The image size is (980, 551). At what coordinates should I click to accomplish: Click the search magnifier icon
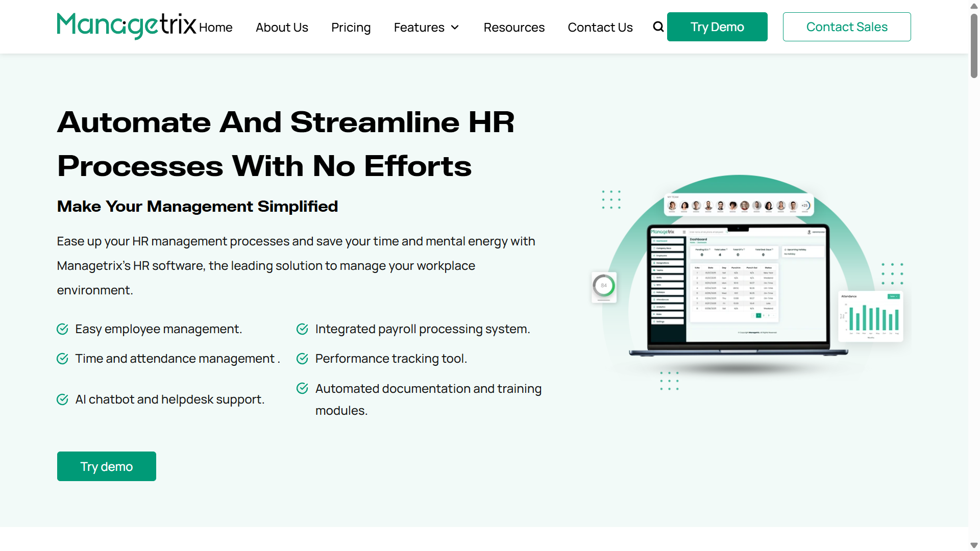point(658,27)
